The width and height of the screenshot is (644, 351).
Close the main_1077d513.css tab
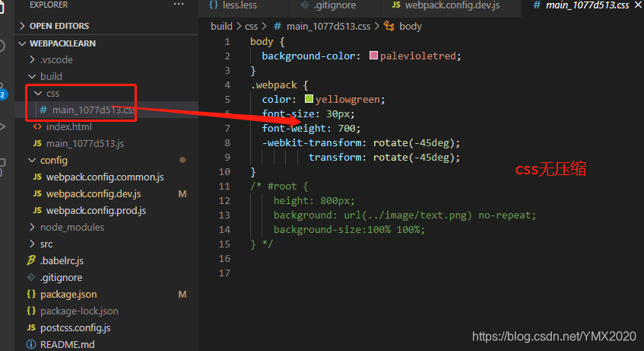pos(638,5)
